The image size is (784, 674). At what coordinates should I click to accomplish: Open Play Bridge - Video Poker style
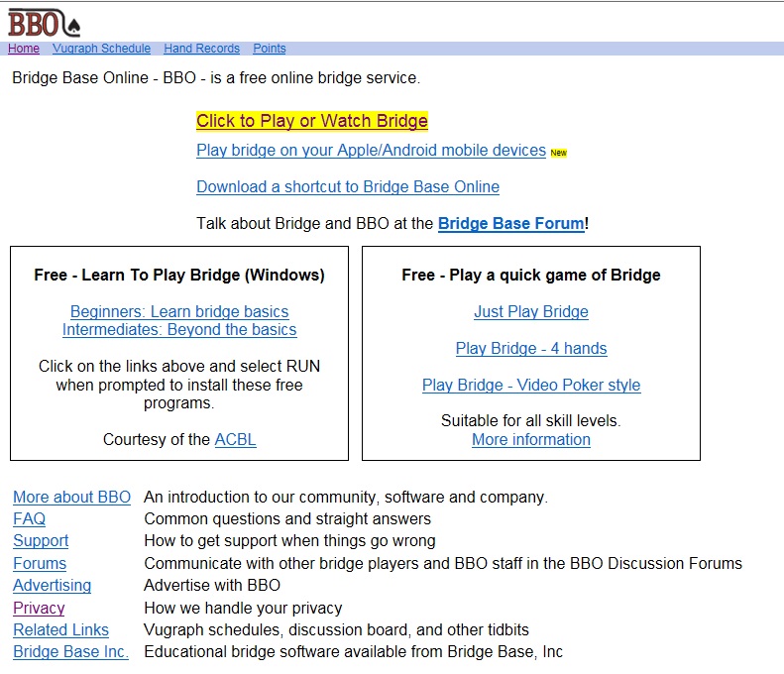[531, 385]
